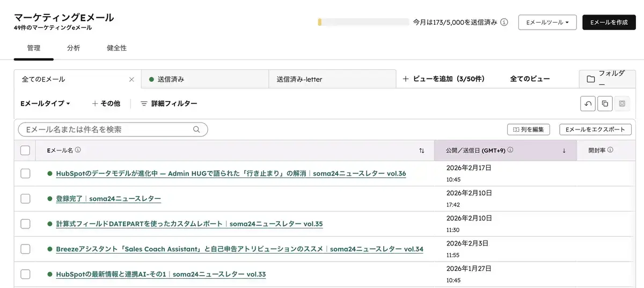644x288 pixels.
Task: Click the info icon next to 公開/送信日
Action: 510,150
